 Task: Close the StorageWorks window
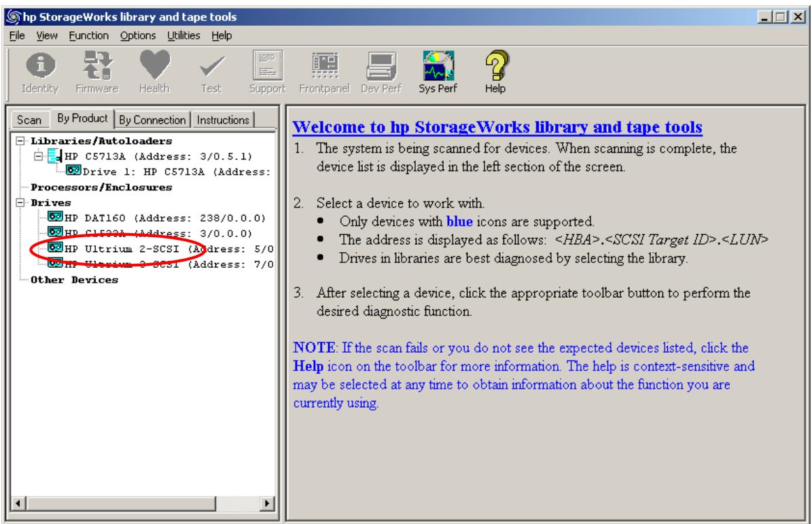(798, 17)
